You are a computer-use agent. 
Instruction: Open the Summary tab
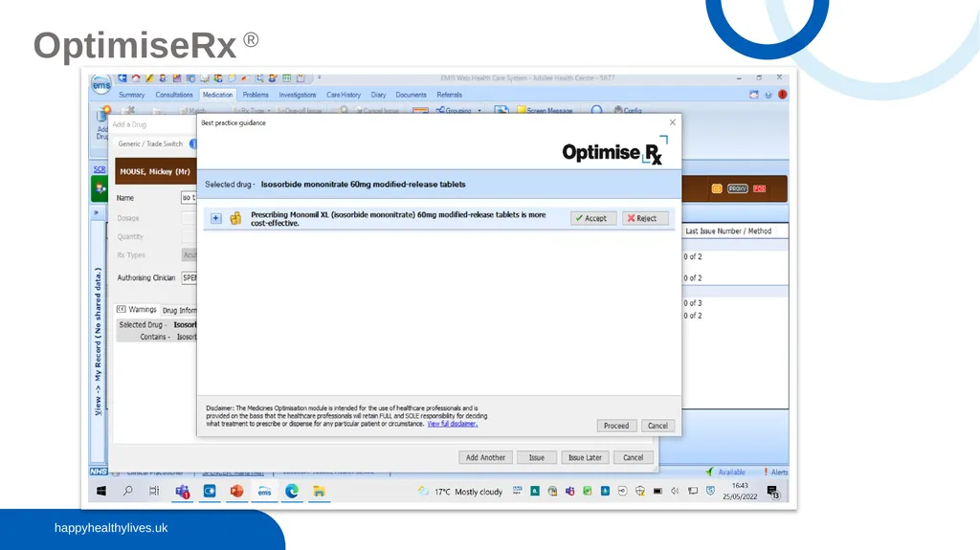pos(131,95)
